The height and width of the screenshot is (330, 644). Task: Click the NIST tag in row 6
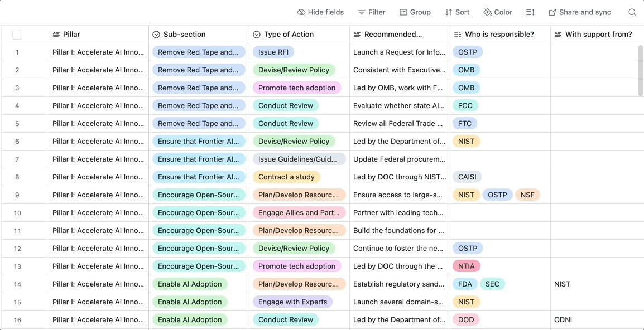pyautogui.click(x=466, y=141)
